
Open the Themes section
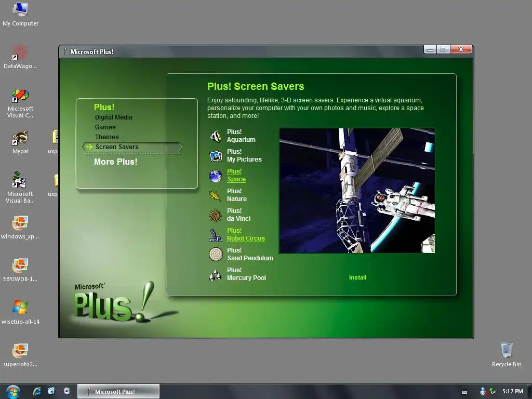[107, 137]
